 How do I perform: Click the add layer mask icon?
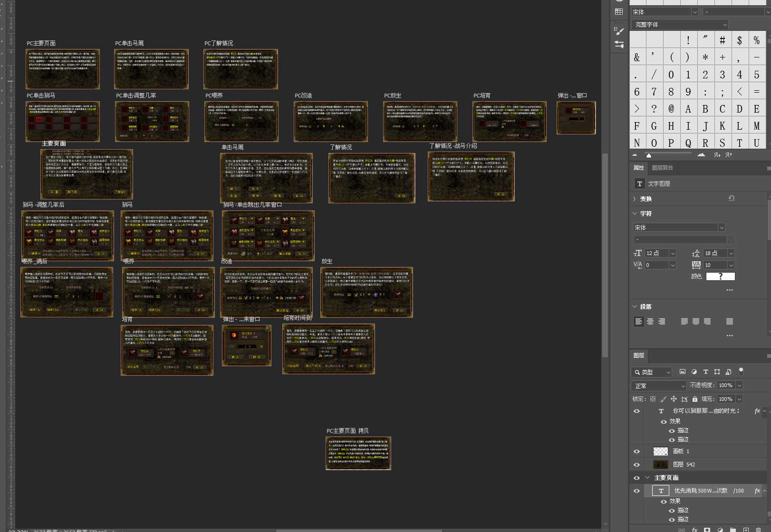pyautogui.click(x=707, y=530)
